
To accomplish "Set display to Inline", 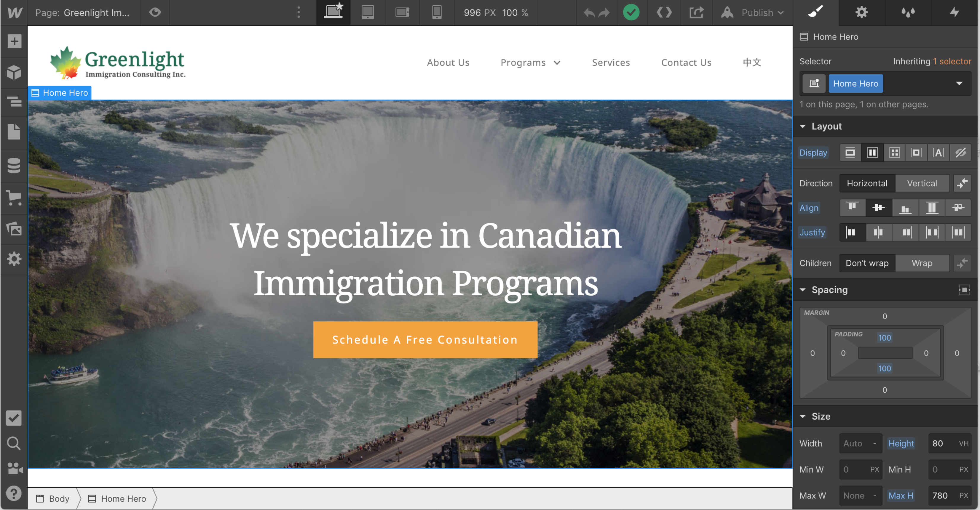I will [x=938, y=153].
